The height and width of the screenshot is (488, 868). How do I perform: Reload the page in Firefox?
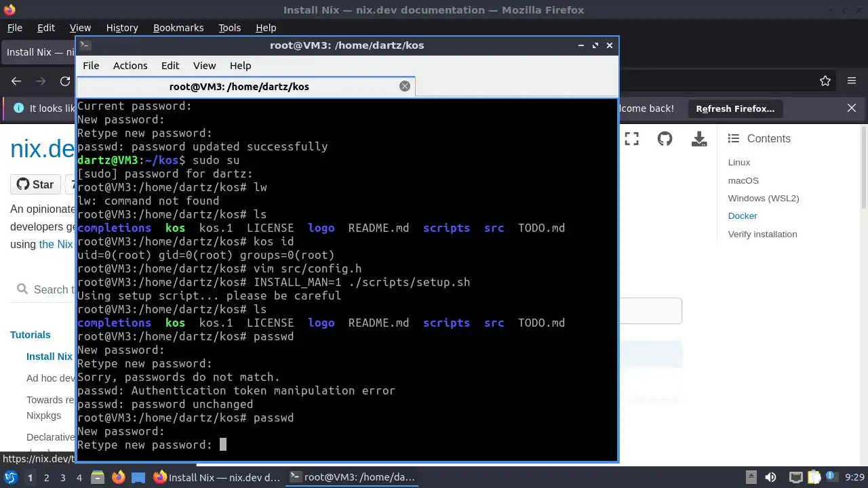(65, 81)
